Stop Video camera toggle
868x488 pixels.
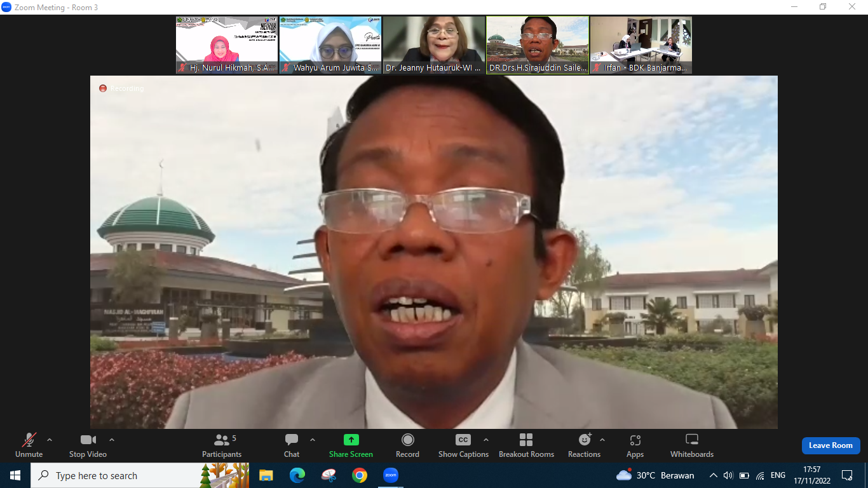coord(88,445)
